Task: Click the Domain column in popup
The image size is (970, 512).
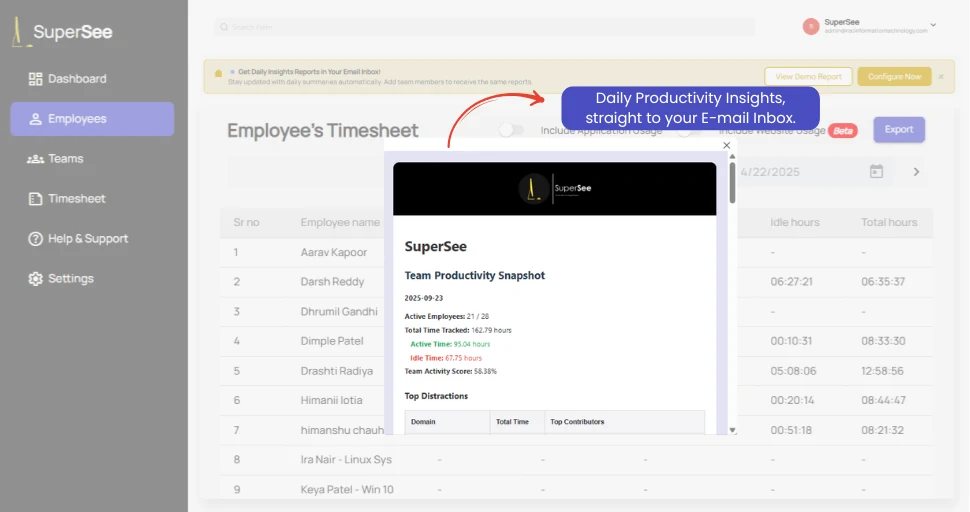Action: tap(423, 422)
